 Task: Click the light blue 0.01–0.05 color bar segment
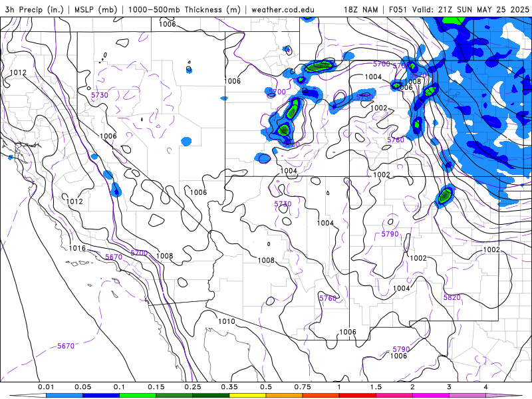click(65, 396)
